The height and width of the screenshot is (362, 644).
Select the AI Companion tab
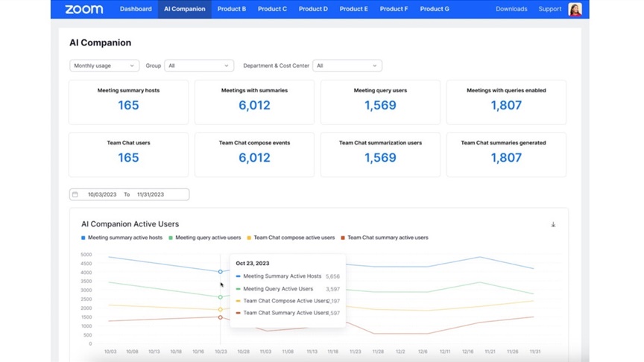tap(184, 9)
